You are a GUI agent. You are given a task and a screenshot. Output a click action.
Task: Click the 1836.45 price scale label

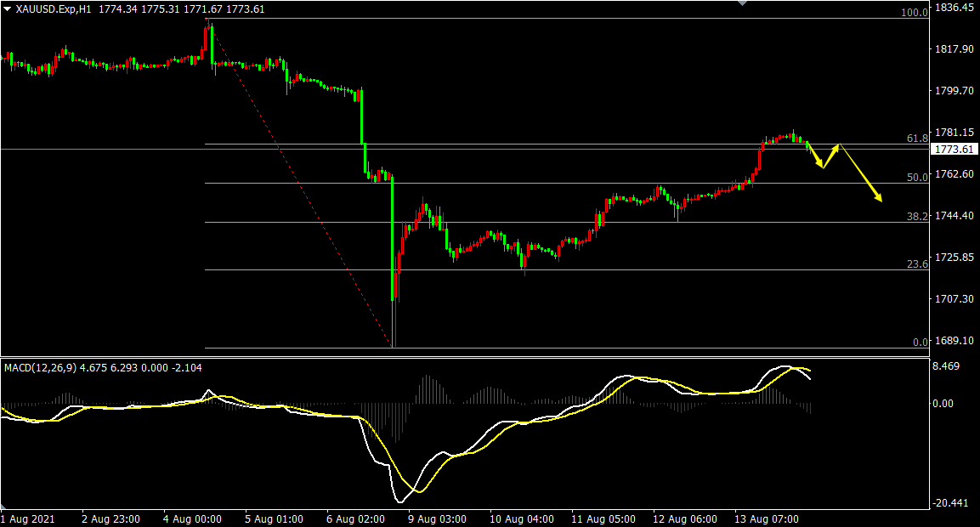click(955, 8)
